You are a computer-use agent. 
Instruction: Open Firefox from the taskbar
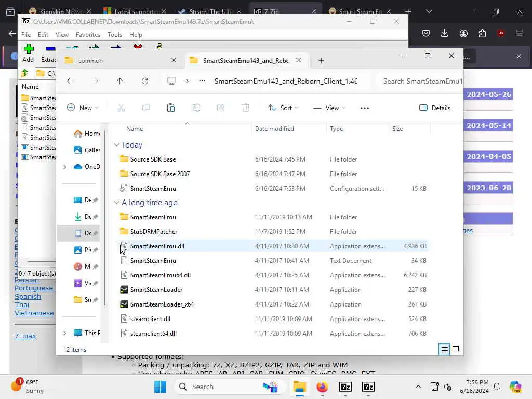[322, 387]
